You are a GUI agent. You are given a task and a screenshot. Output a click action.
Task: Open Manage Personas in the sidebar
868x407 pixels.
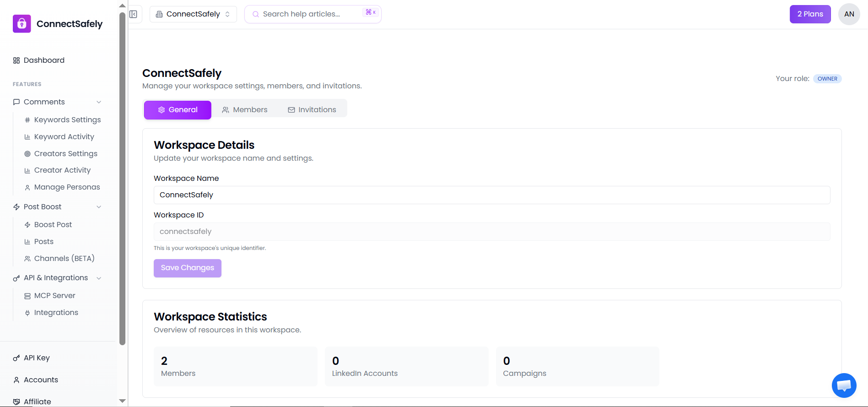[67, 187]
